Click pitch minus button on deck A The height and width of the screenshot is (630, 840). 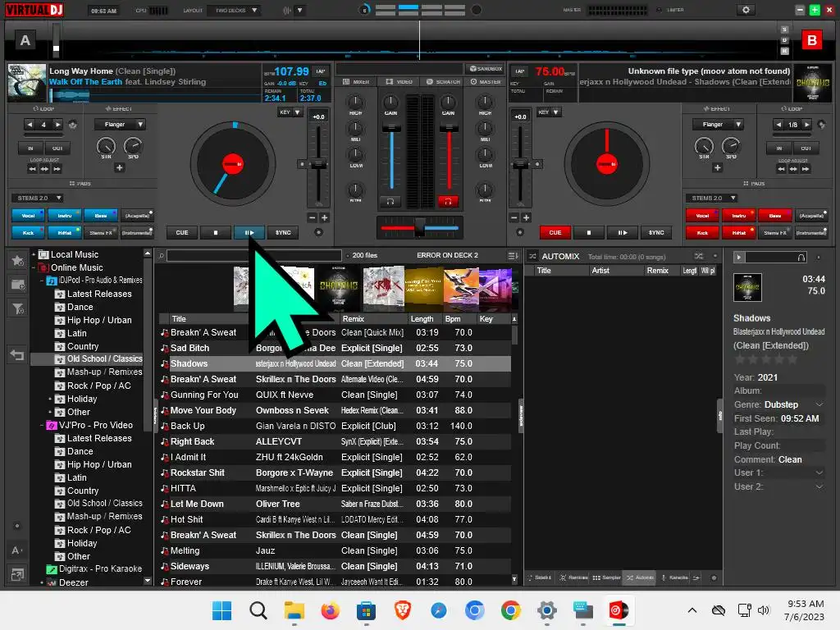(313, 217)
